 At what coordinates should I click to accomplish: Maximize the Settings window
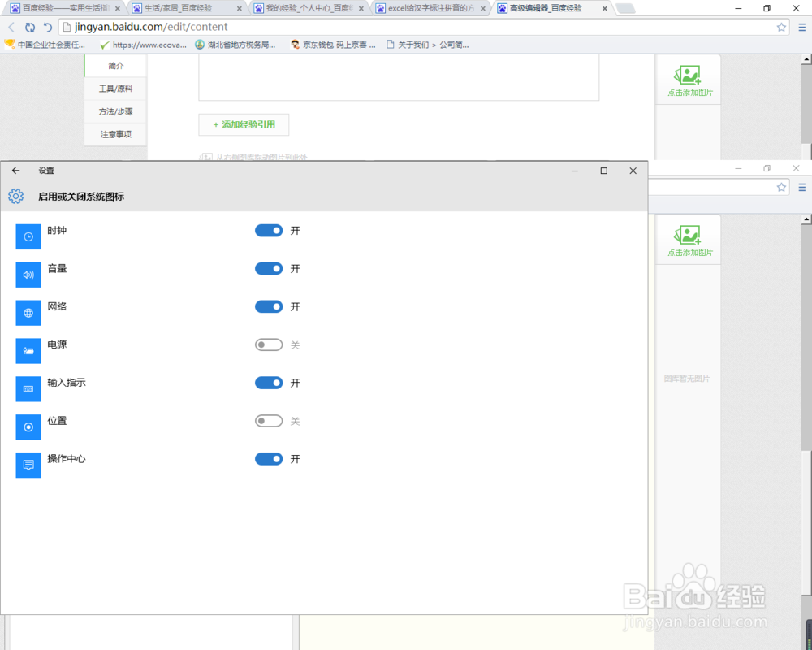pyautogui.click(x=604, y=171)
